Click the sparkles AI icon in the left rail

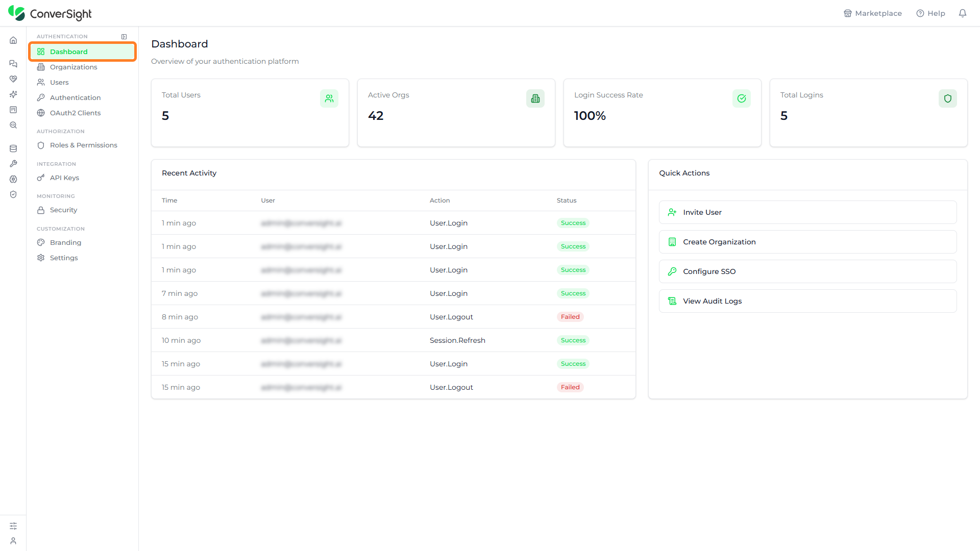click(13, 94)
